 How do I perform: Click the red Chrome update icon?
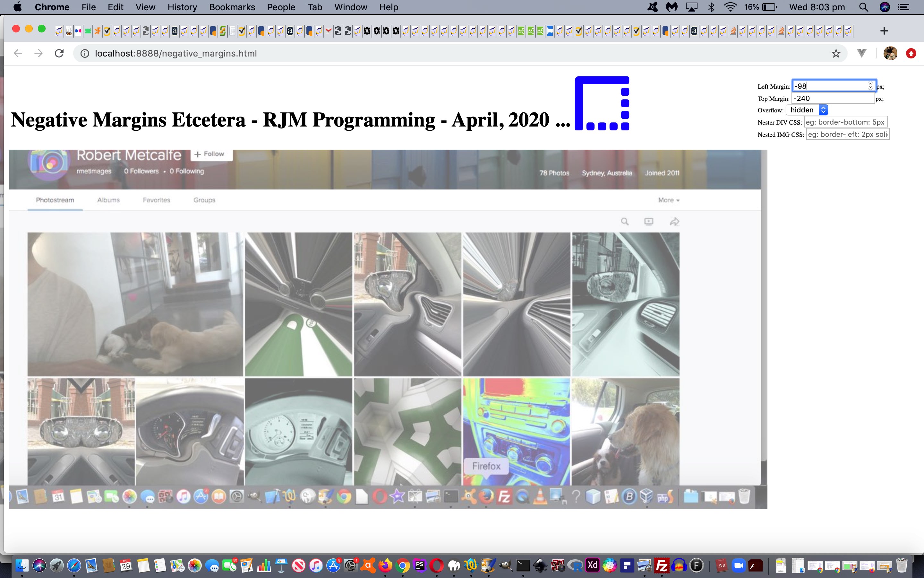click(x=911, y=53)
